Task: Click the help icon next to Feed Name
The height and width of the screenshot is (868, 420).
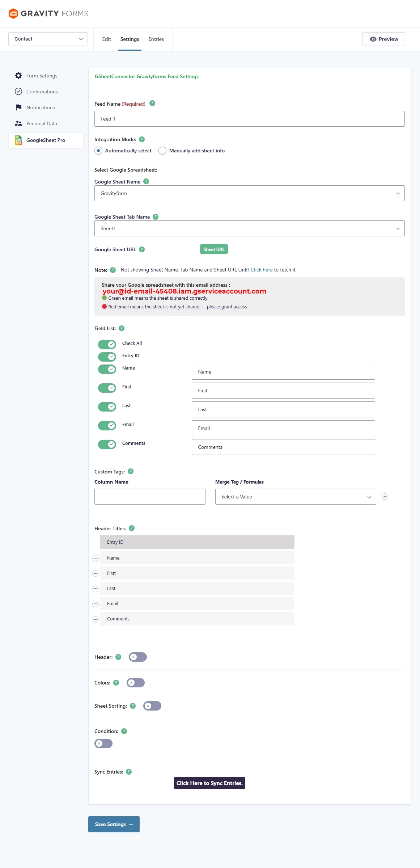Action: pos(152,103)
